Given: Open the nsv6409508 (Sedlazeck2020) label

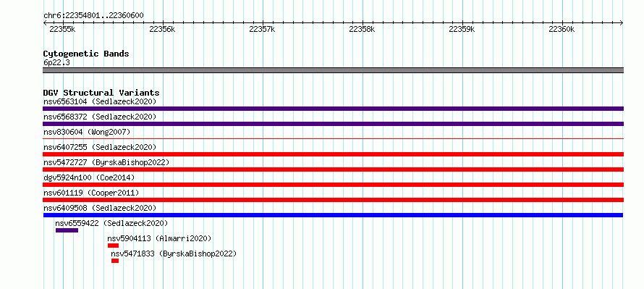Looking at the screenshot, I should point(100,208).
